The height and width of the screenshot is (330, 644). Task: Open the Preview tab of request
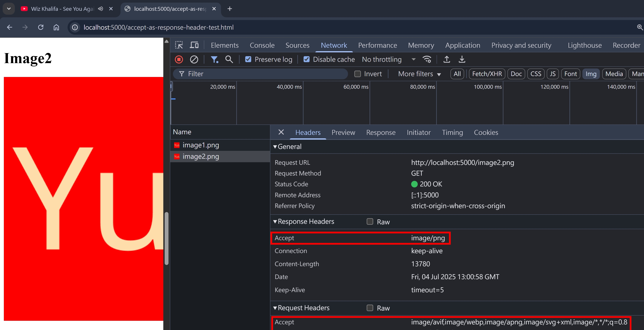pyautogui.click(x=343, y=132)
